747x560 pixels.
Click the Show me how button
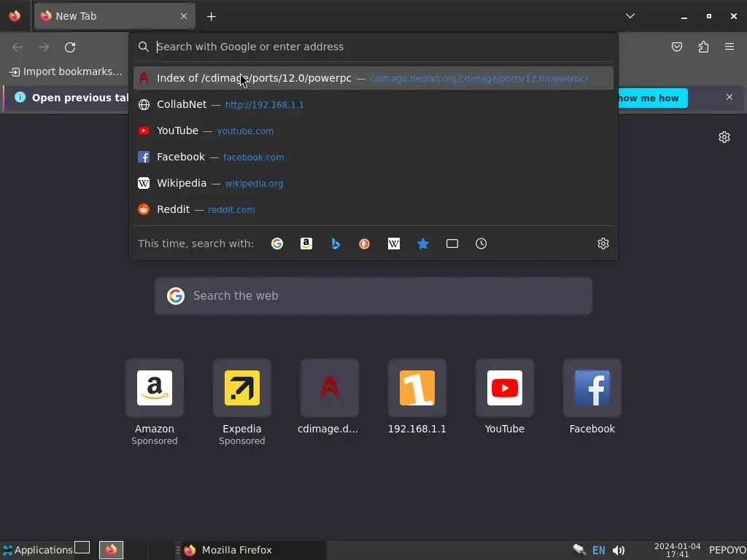[653, 98]
